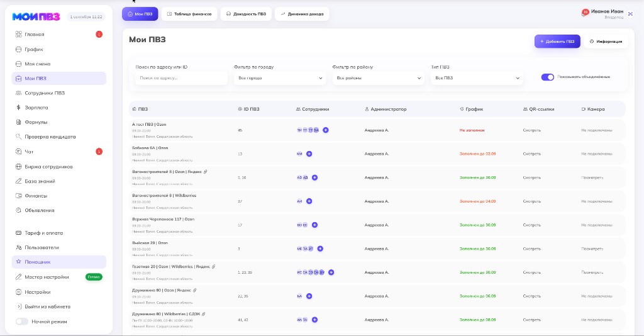Toggle Показывать объединённые switch
The width and height of the screenshot is (644, 336).
point(548,77)
